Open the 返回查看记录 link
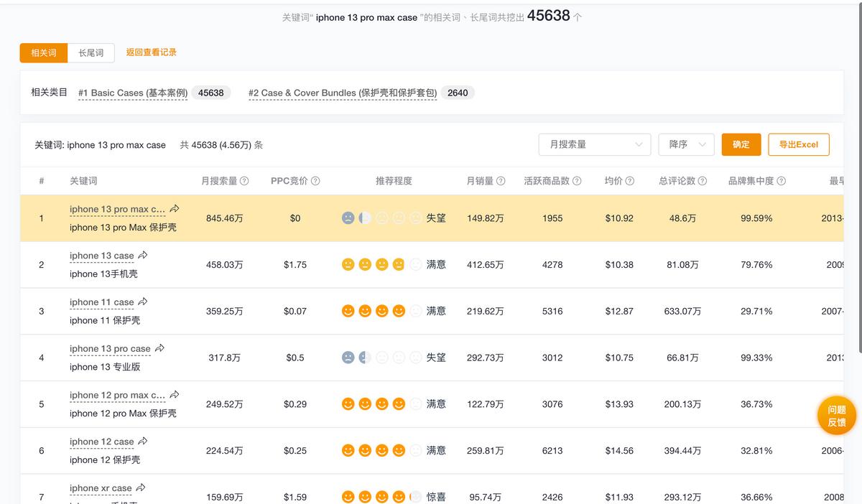The image size is (862, 504). (152, 52)
